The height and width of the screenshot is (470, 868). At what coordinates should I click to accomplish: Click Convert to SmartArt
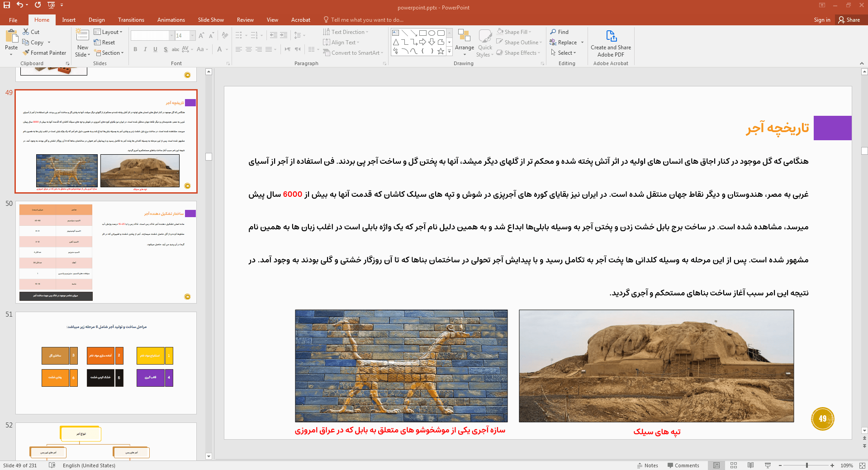[353, 53]
